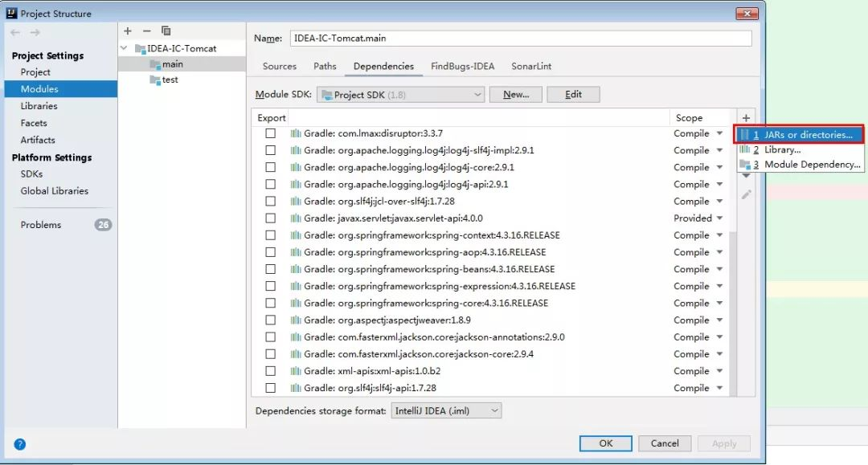
Task: Click the Edit SDK button
Action: point(573,95)
